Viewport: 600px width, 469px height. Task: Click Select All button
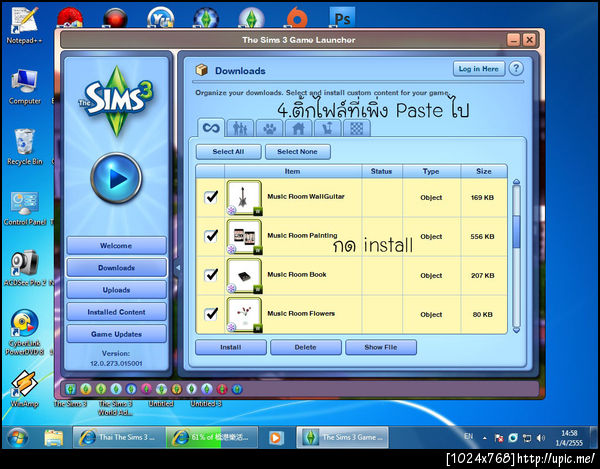pyautogui.click(x=228, y=152)
